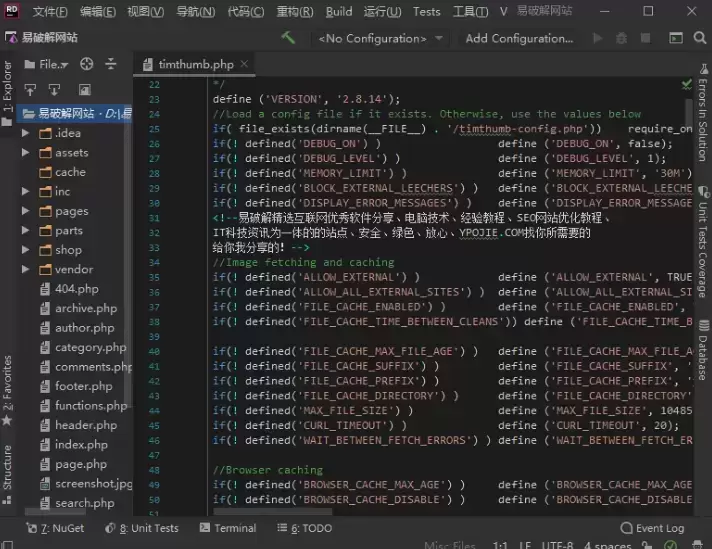Click the Rider RD logo icon
Viewport: 712px width, 549px height.
[11, 11]
